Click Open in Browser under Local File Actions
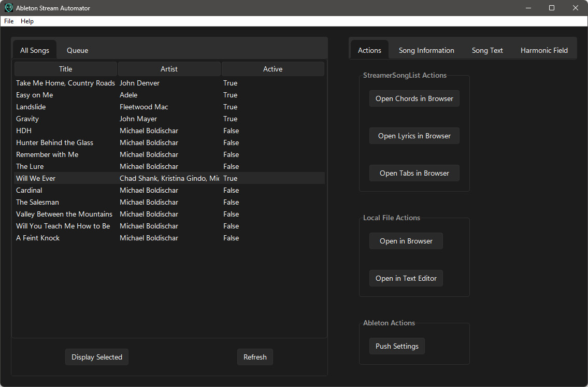This screenshot has height=387, width=588. click(x=406, y=241)
